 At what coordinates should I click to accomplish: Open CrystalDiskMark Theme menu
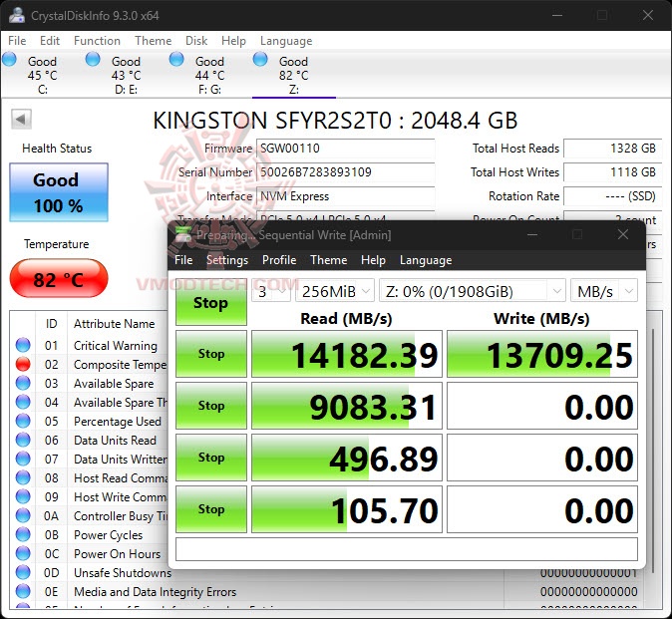click(x=328, y=260)
